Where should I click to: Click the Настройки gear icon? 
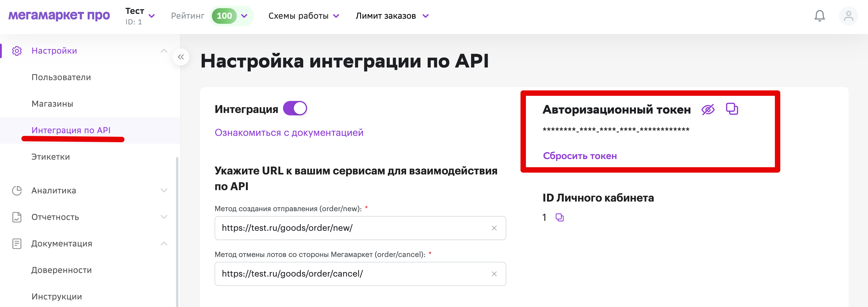pos(17,51)
